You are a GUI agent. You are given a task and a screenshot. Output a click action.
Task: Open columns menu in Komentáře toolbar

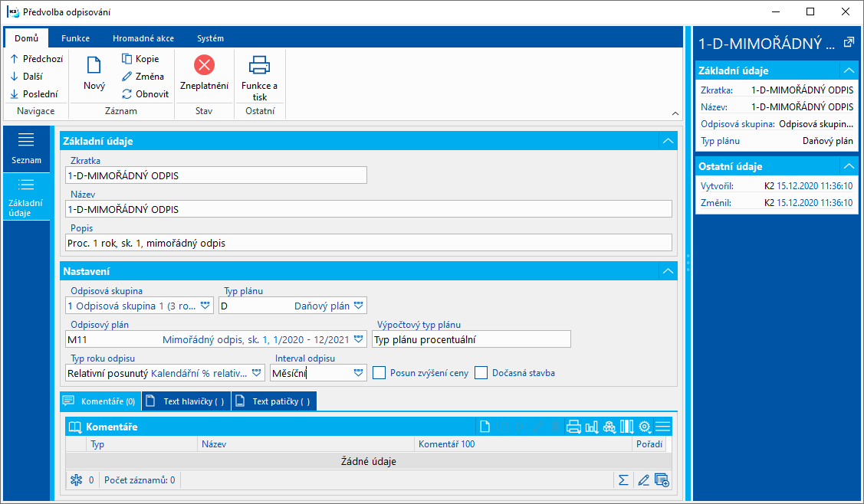coord(626,427)
